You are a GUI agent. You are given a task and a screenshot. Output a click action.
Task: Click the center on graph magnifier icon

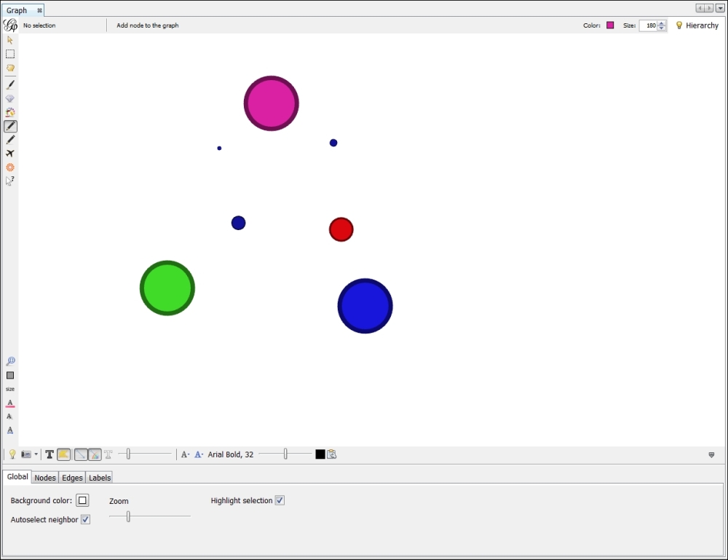point(10,361)
